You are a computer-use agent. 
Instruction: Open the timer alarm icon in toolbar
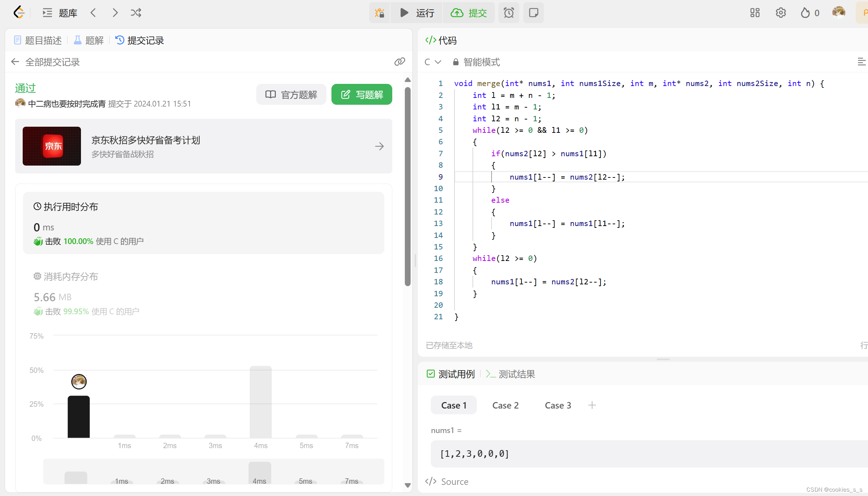click(x=508, y=13)
